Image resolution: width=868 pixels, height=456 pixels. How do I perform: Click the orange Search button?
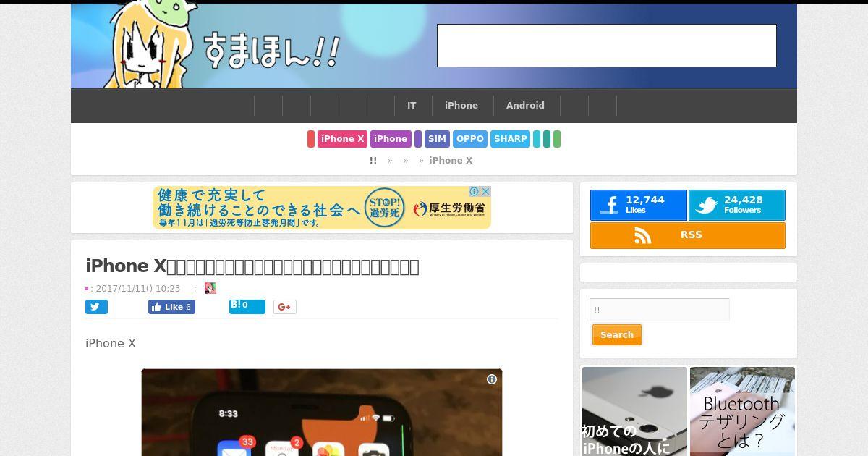coord(617,335)
